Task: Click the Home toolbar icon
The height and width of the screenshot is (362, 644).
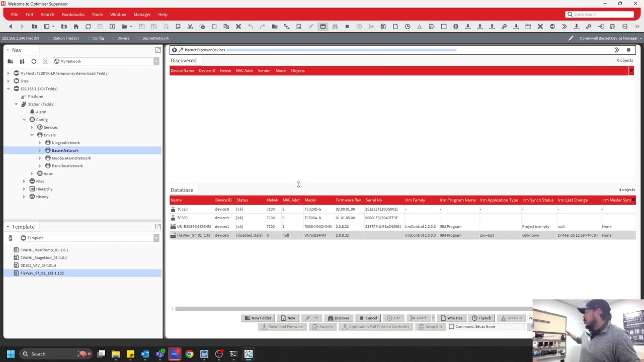Action: [76, 26]
